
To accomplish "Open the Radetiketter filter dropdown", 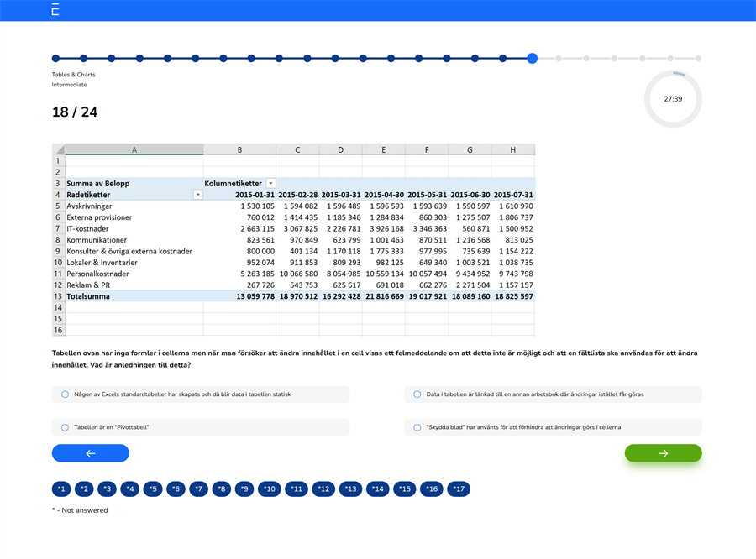I will pyautogui.click(x=197, y=194).
